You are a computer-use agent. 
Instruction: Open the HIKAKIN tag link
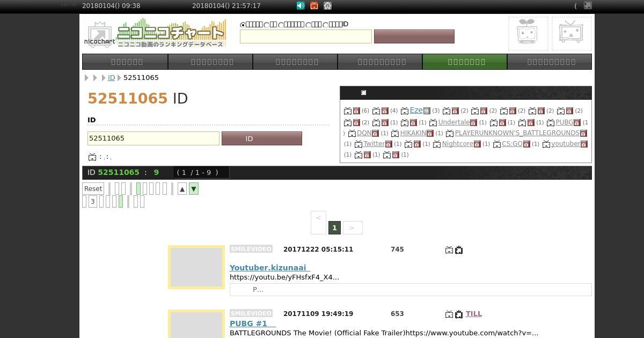click(413, 133)
